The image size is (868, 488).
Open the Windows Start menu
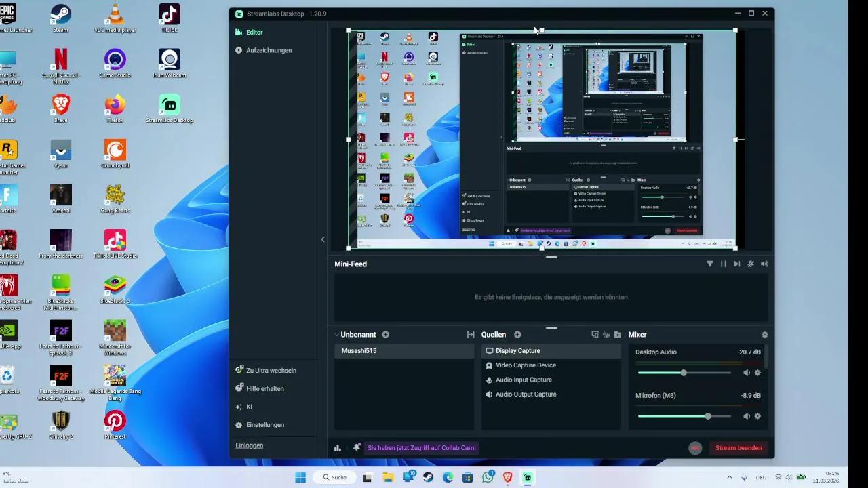coord(300,477)
